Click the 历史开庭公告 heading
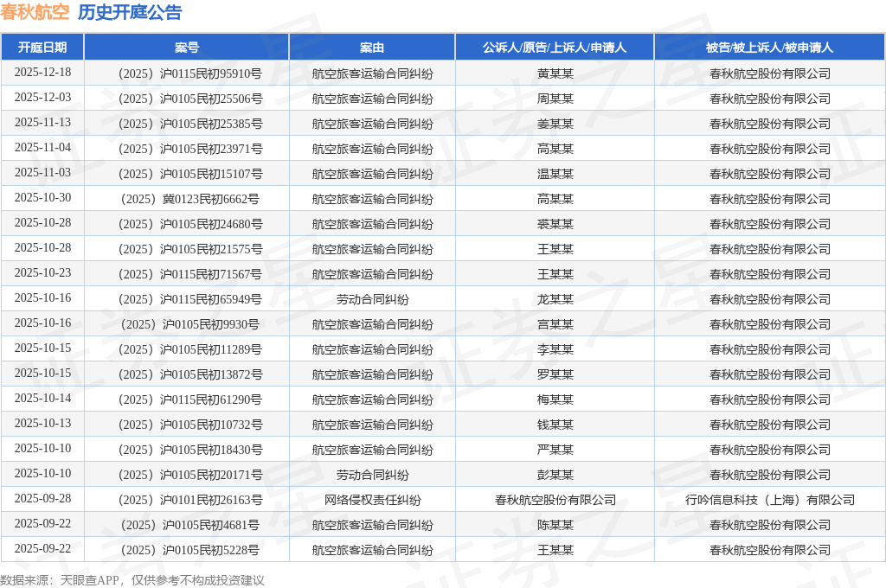The width and height of the screenshot is (886, 588). [x=130, y=12]
